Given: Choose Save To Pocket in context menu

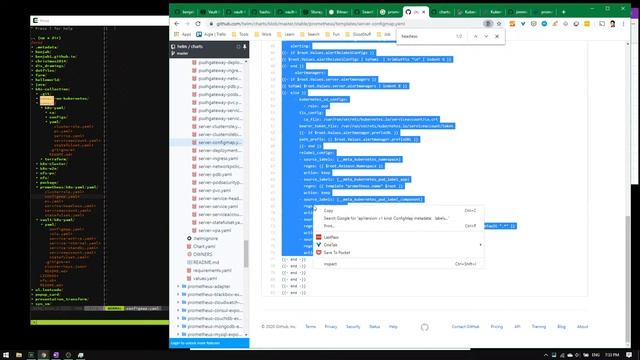Looking at the screenshot, I should coord(337,253).
